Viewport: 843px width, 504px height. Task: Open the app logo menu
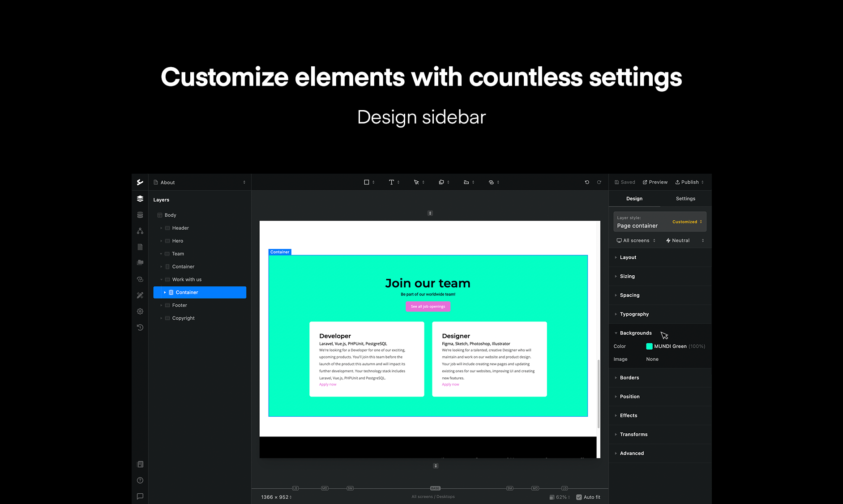point(140,182)
